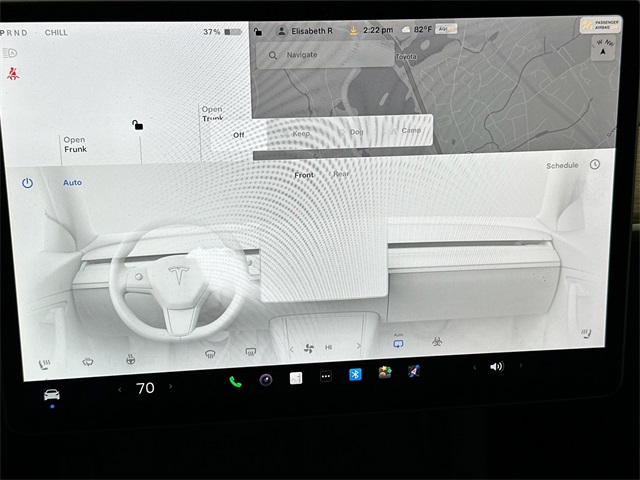
Task: Toggle auto air recirculation
Action: coord(398,342)
